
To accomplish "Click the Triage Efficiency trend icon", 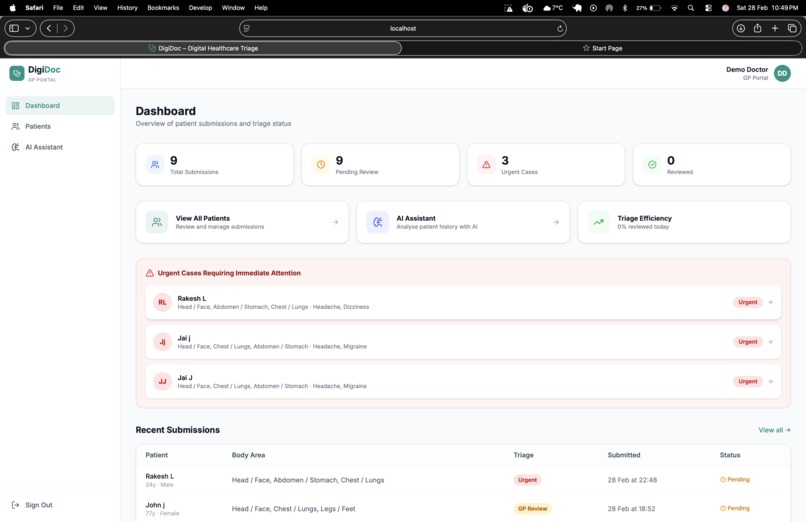I will [x=599, y=222].
